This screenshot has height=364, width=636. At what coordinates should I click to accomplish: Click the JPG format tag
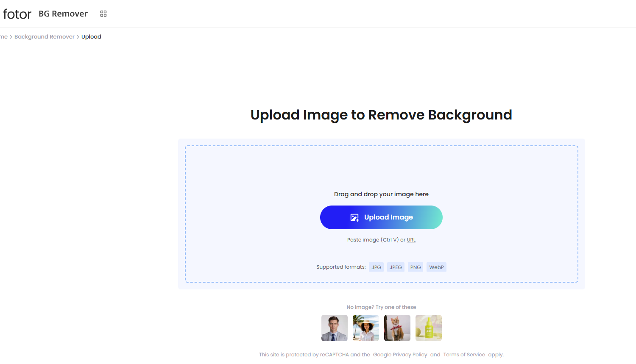(x=376, y=267)
